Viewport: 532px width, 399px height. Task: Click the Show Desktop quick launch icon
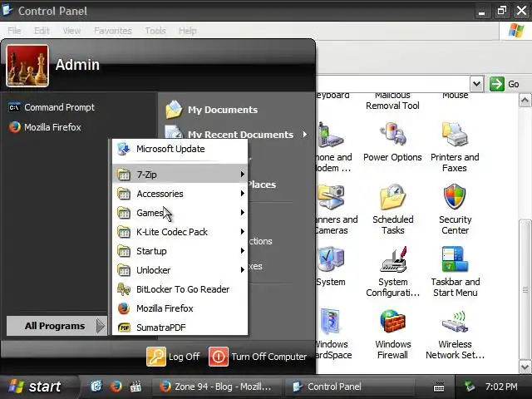(x=96, y=387)
